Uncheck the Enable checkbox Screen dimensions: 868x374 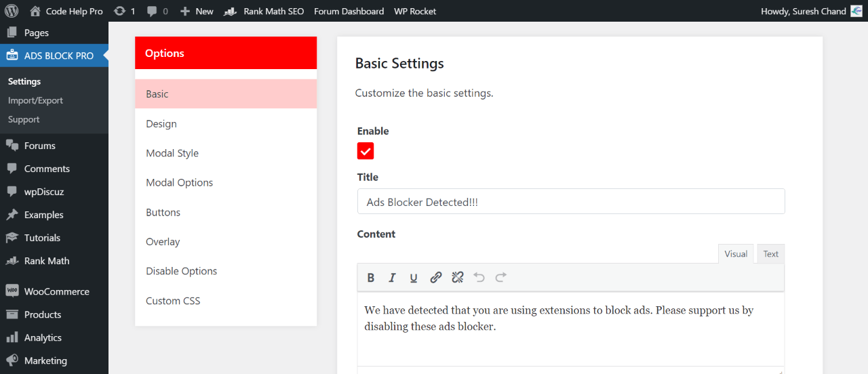click(x=366, y=151)
